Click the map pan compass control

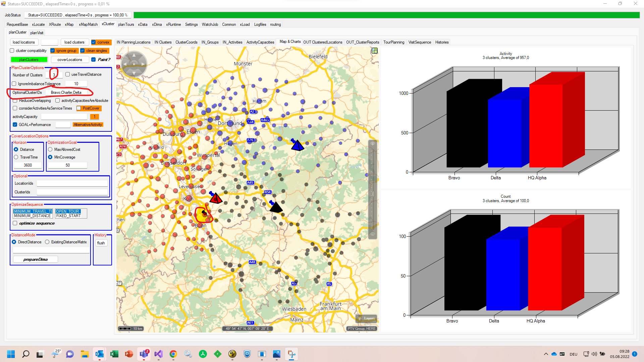coord(134,64)
